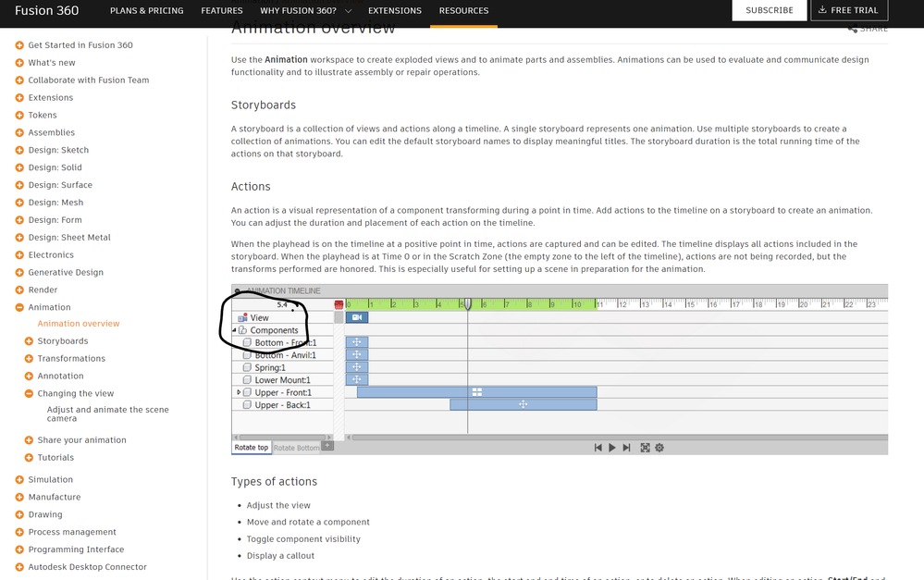Expand the Design: Sketch section
This screenshot has height=580, width=924.
(19, 150)
